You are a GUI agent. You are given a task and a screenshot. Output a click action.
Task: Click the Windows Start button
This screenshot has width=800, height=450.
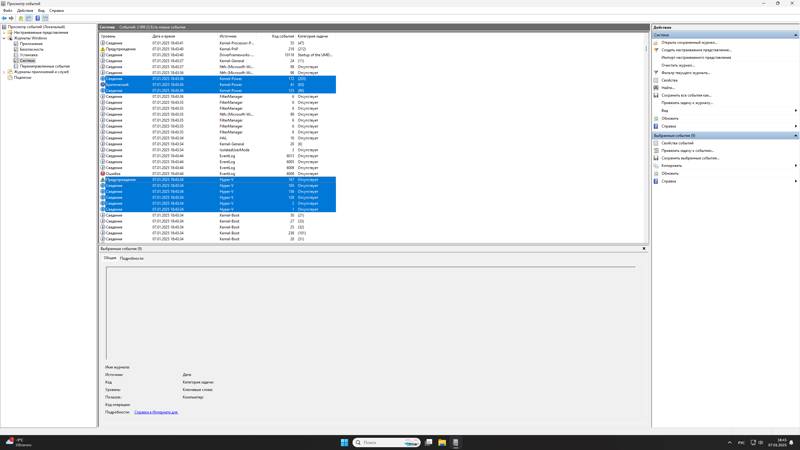pos(345,442)
